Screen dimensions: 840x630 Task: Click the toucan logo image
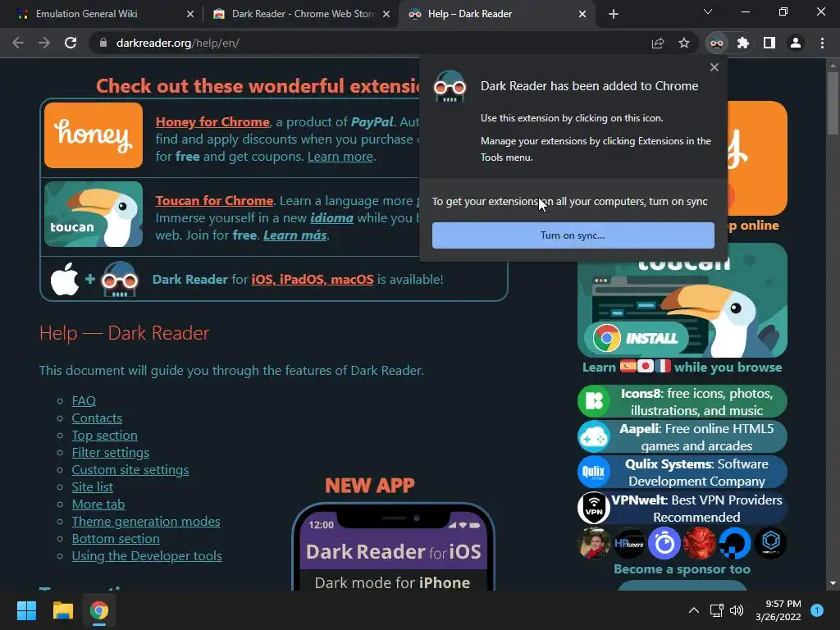pos(94,214)
